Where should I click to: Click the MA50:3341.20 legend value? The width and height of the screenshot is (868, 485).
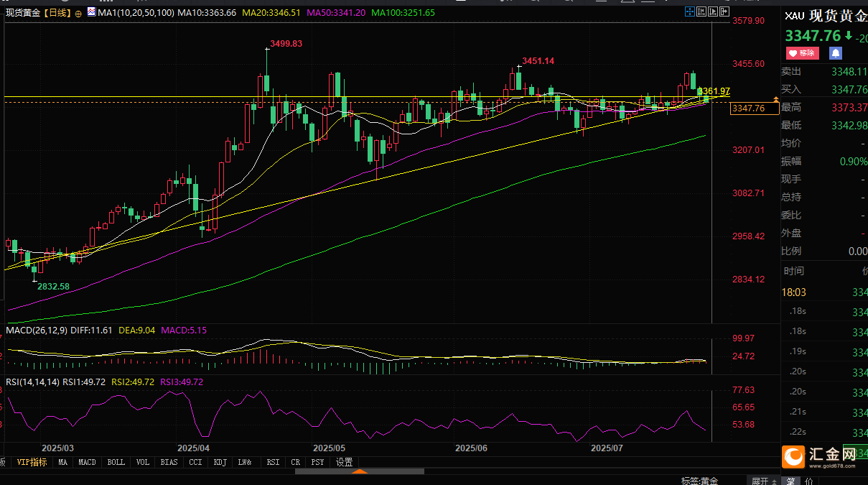pos(336,13)
